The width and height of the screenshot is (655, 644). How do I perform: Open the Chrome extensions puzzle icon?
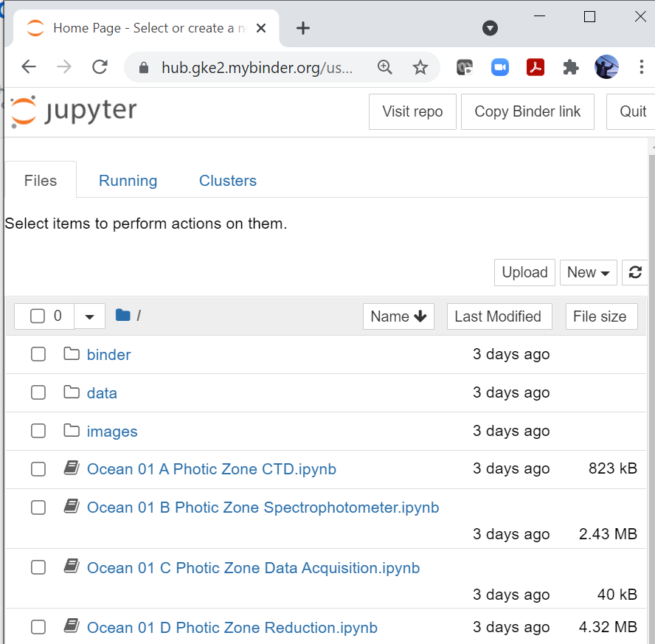[x=570, y=67]
